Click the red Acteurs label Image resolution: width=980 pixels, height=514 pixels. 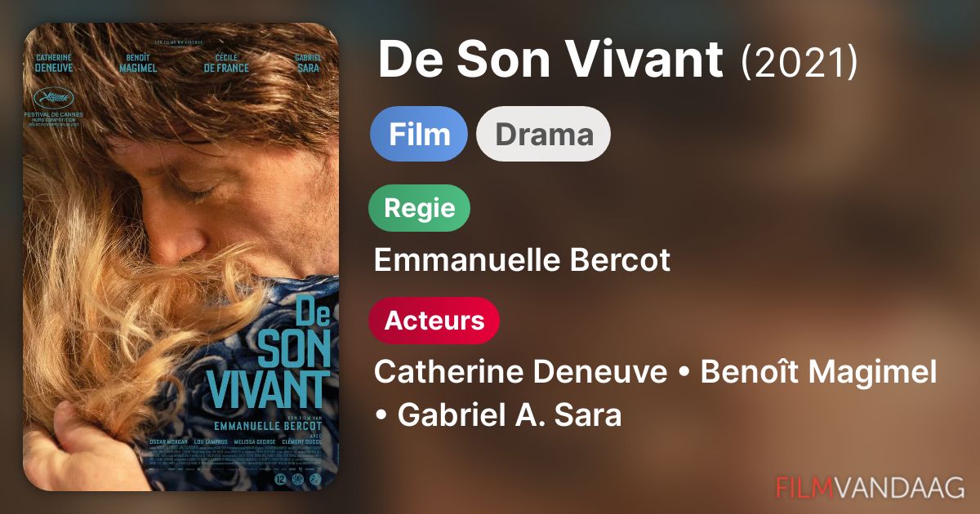coord(434,321)
